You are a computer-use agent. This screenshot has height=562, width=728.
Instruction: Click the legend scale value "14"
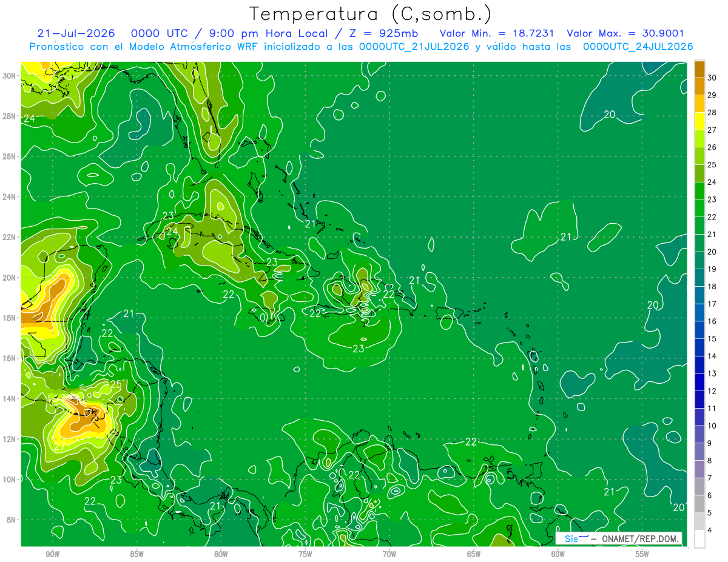(x=712, y=356)
